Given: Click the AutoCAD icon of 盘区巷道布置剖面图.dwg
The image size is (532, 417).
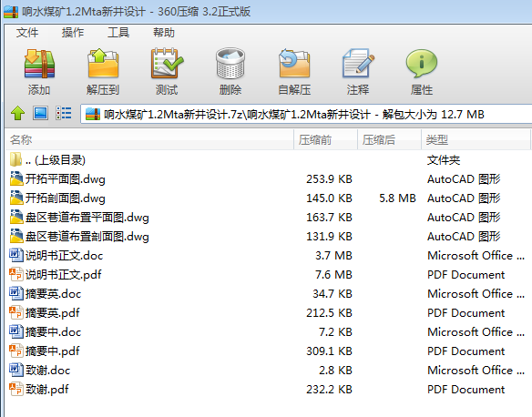Looking at the screenshot, I should tap(16, 236).
